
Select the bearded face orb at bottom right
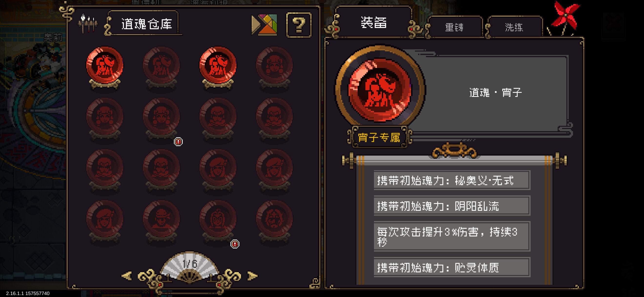click(x=274, y=222)
